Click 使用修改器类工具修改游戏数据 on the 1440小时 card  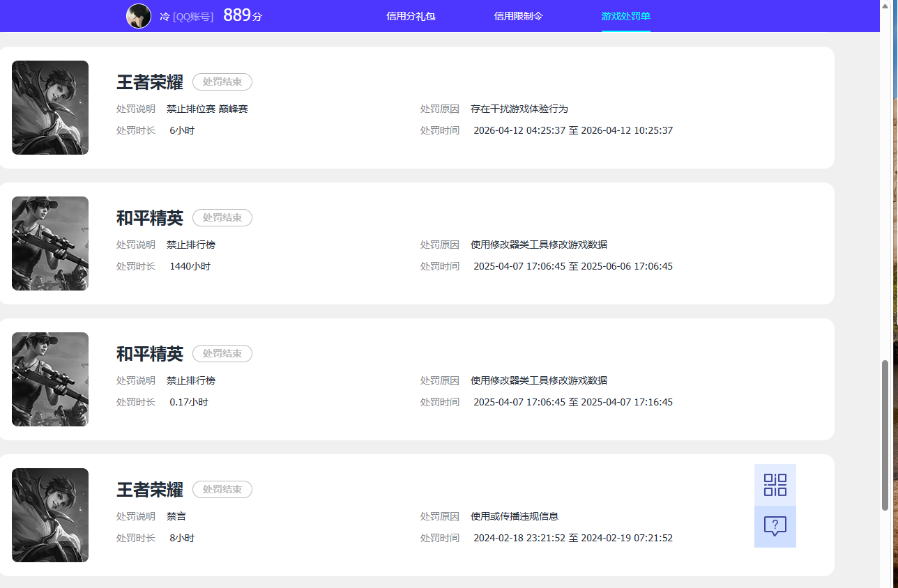539,245
